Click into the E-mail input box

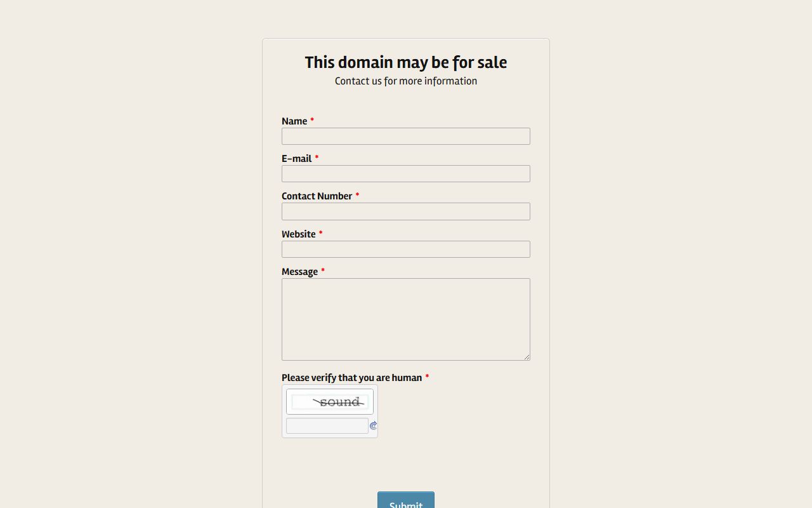tap(406, 174)
